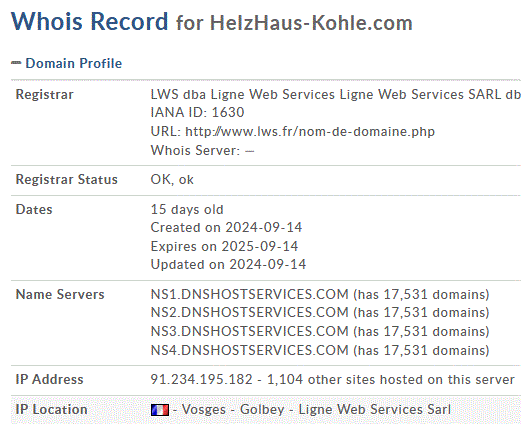
Task: Click the Whois Record heading
Action: pyautogui.click(x=89, y=21)
